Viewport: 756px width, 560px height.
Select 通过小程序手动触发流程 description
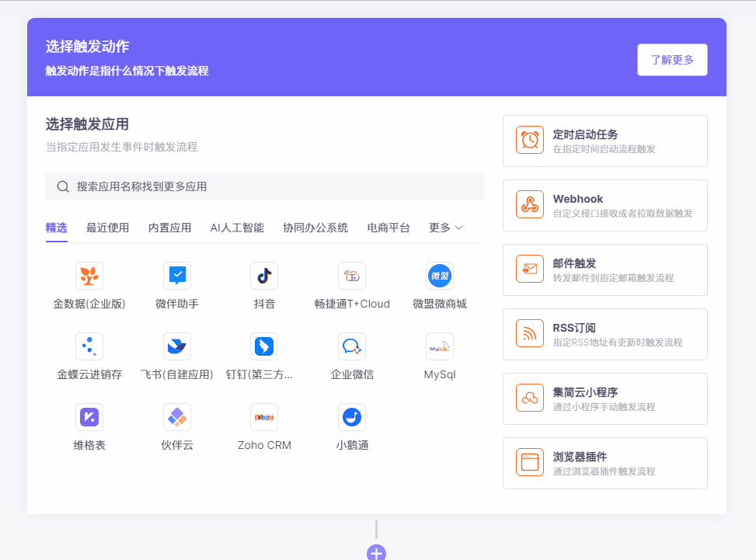tap(604, 407)
